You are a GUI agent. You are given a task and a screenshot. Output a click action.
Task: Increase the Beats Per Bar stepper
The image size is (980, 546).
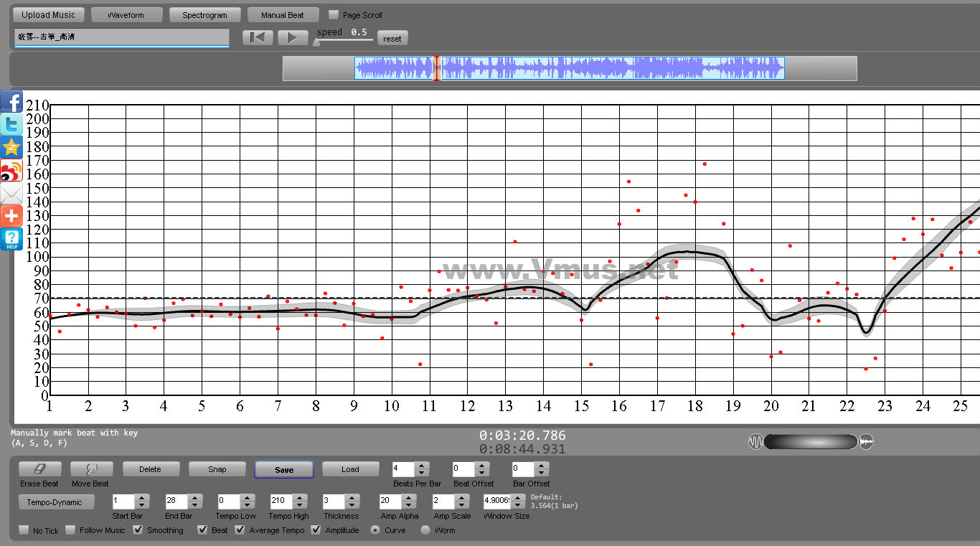(x=422, y=466)
